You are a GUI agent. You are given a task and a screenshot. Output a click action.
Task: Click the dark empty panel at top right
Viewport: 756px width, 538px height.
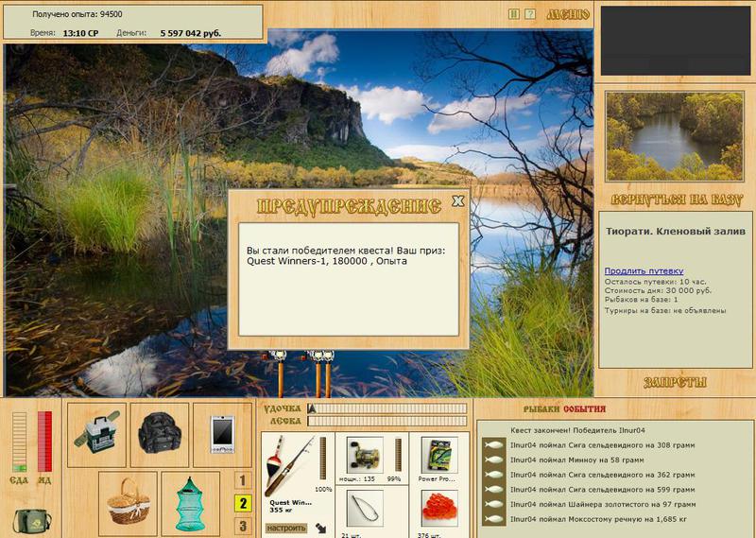click(676, 41)
